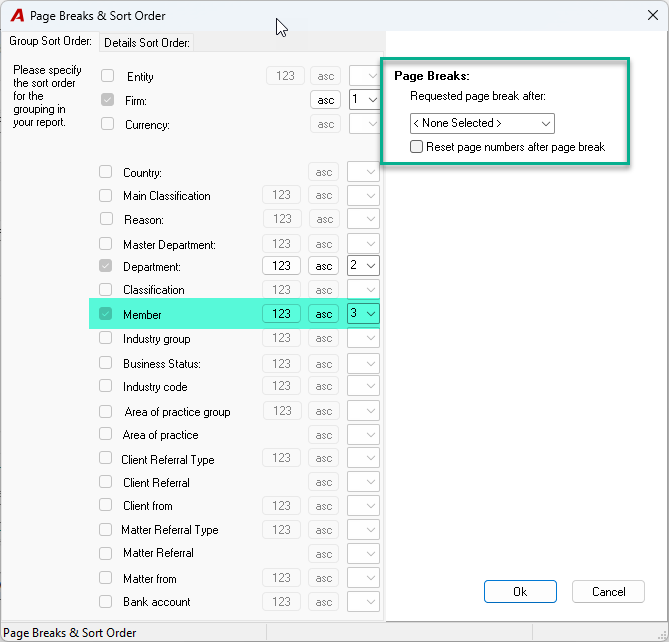Tick the Industry group checkbox

coord(105,338)
